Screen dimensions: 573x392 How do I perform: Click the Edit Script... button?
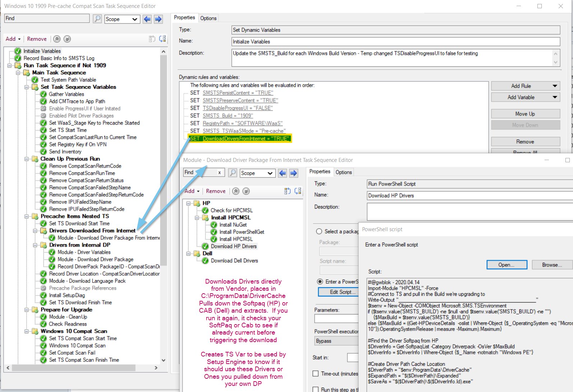(x=338, y=292)
